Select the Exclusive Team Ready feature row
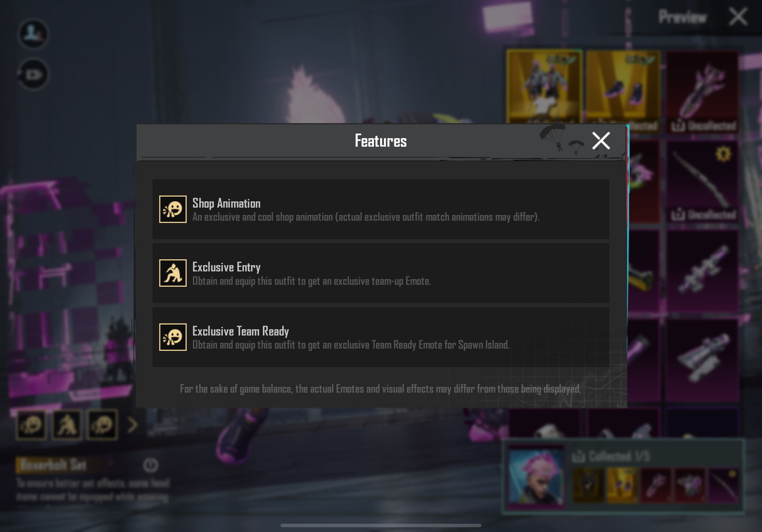The height and width of the screenshot is (532, 762). pyautogui.click(x=381, y=337)
